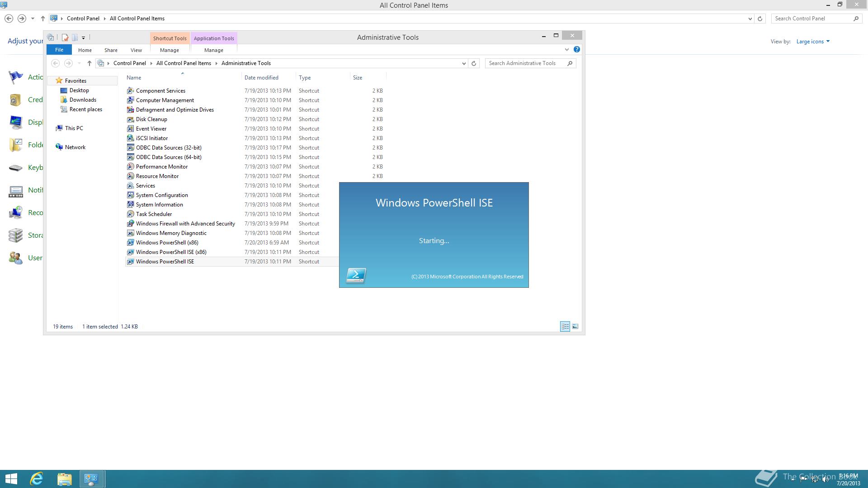Image resolution: width=868 pixels, height=488 pixels.
Task: Open File Explorer from the taskbar
Action: coord(65,479)
